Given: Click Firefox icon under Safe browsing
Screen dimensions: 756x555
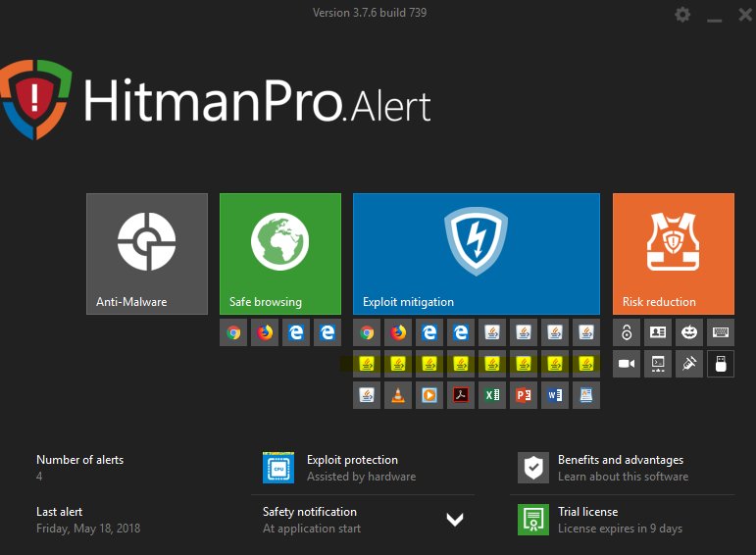Looking at the screenshot, I should coord(265,332).
